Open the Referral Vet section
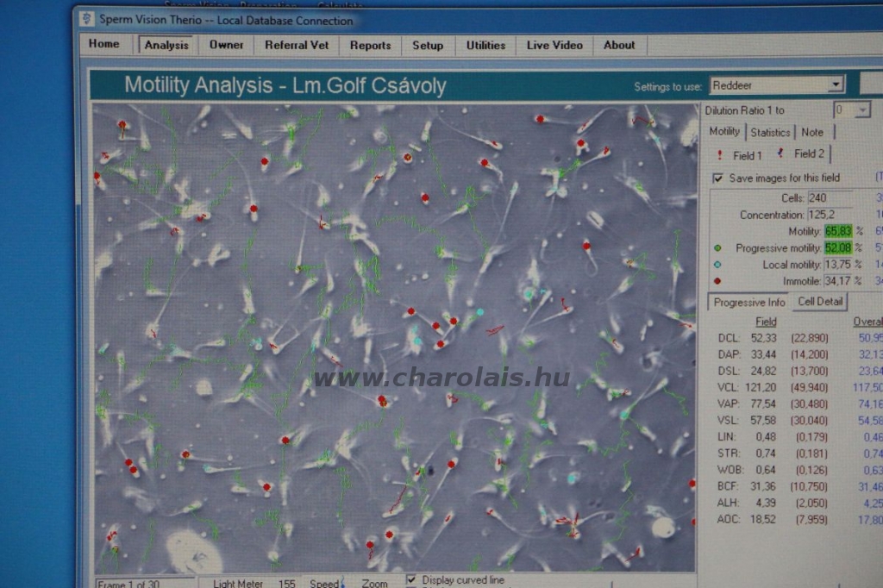This screenshot has height=588, width=883. tap(296, 46)
